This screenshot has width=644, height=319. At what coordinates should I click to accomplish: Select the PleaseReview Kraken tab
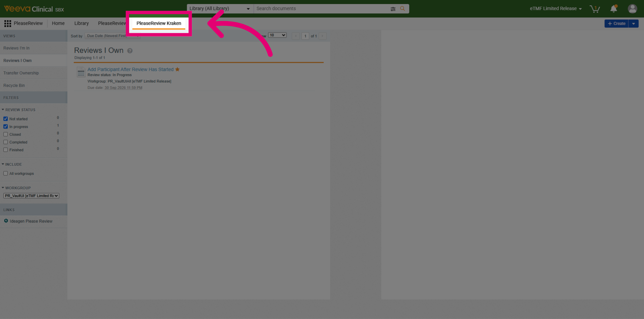pos(159,23)
